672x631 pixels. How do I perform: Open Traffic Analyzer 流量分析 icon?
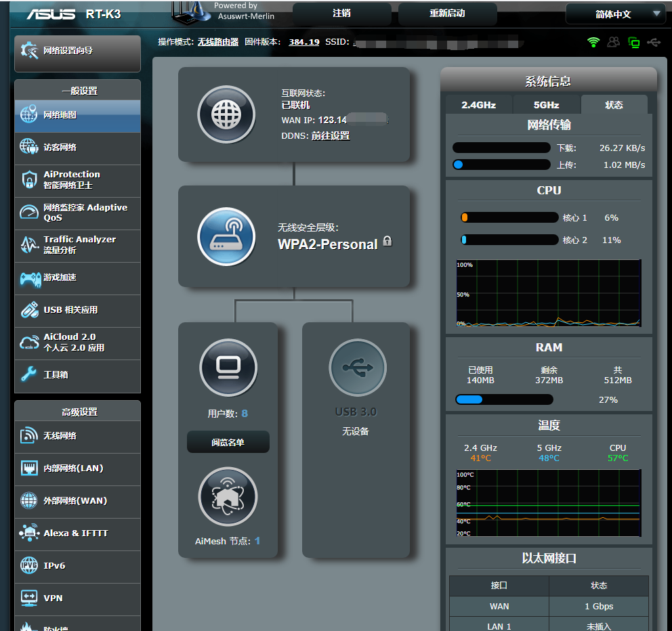pyautogui.click(x=28, y=244)
